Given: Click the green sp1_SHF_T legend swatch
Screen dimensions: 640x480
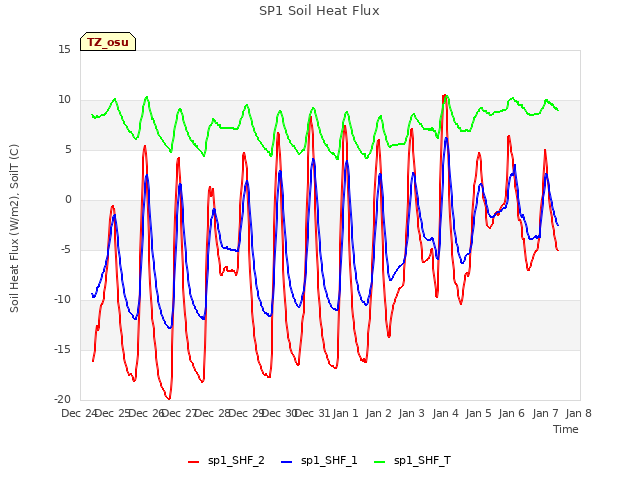Looking at the screenshot, I should click(x=380, y=462).
